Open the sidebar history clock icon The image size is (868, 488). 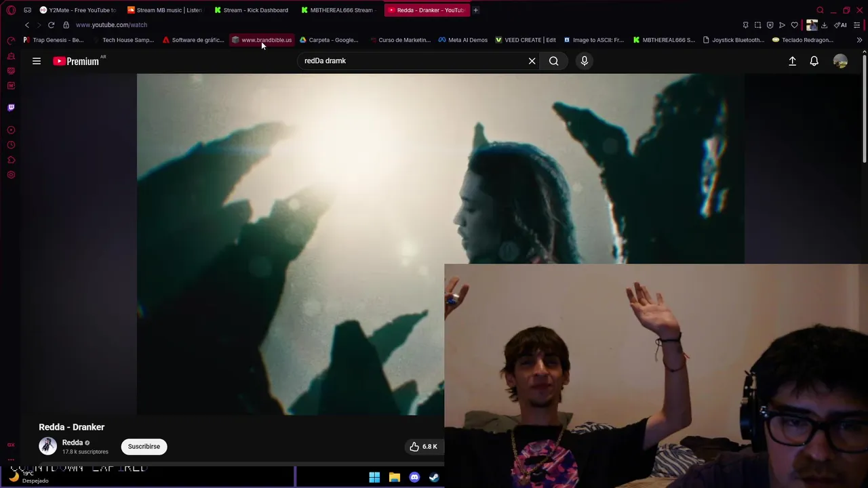pyautogui.click(x=11, y=145)
